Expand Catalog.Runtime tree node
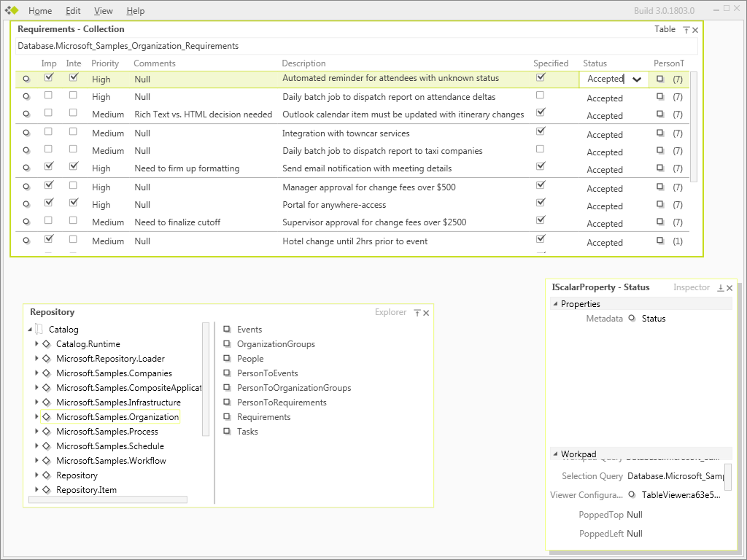747x560 pixels. [x=36, y=344]
